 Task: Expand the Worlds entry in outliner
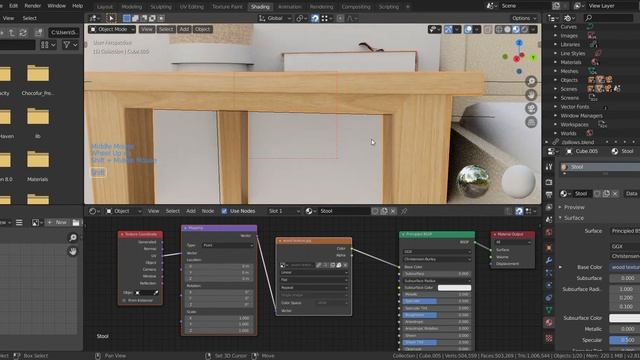tap(556, 133)
